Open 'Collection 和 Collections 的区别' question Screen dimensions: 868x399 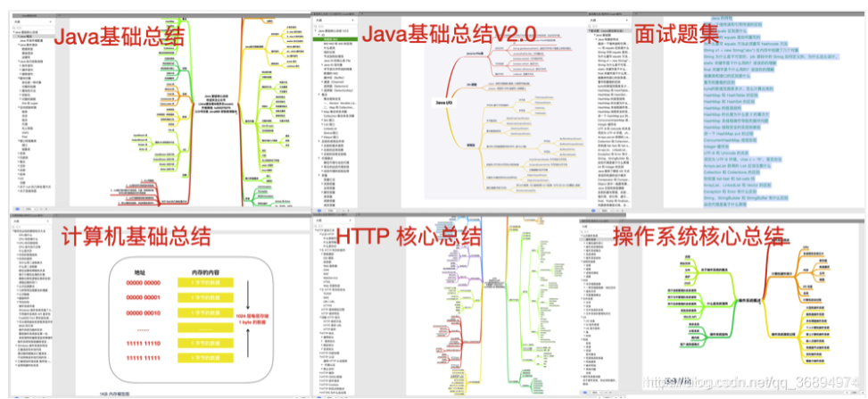(x=732, y=171)
